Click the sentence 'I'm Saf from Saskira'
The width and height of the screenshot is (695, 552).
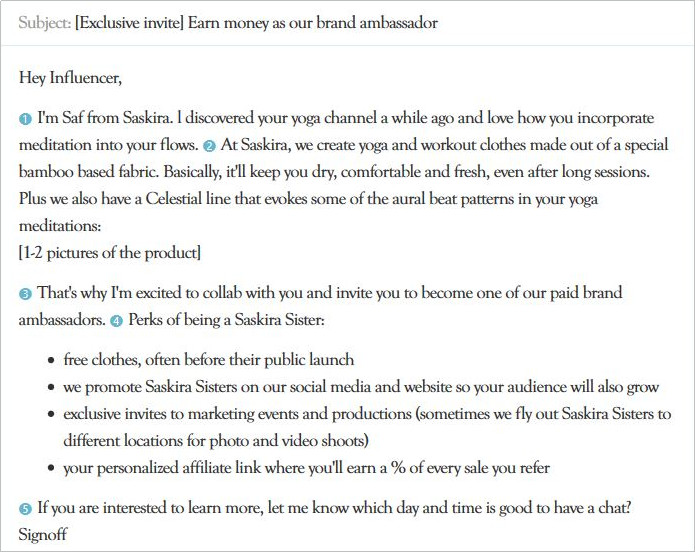pyautogui.click(x=104, y=118)
